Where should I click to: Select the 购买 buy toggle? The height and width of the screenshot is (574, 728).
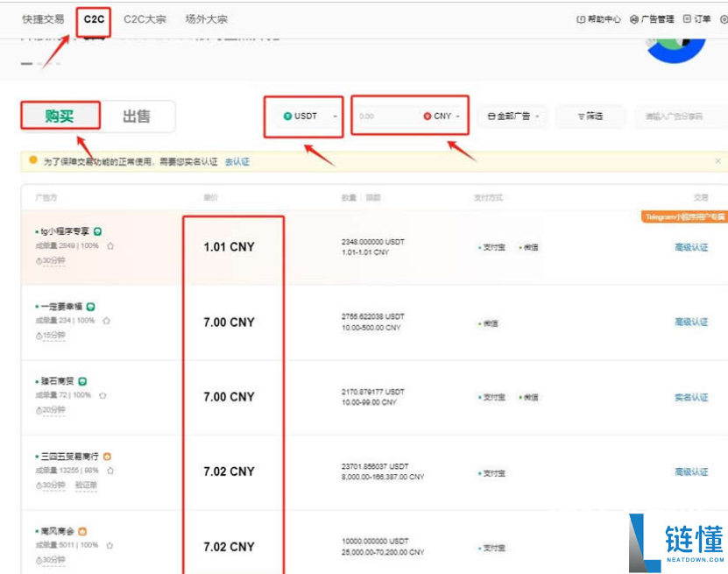[x=60, y=116]
